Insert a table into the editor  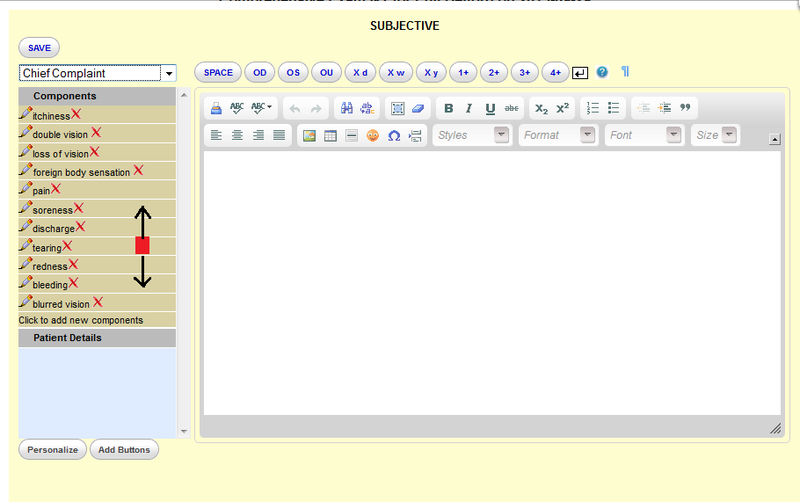click(330, 135)
